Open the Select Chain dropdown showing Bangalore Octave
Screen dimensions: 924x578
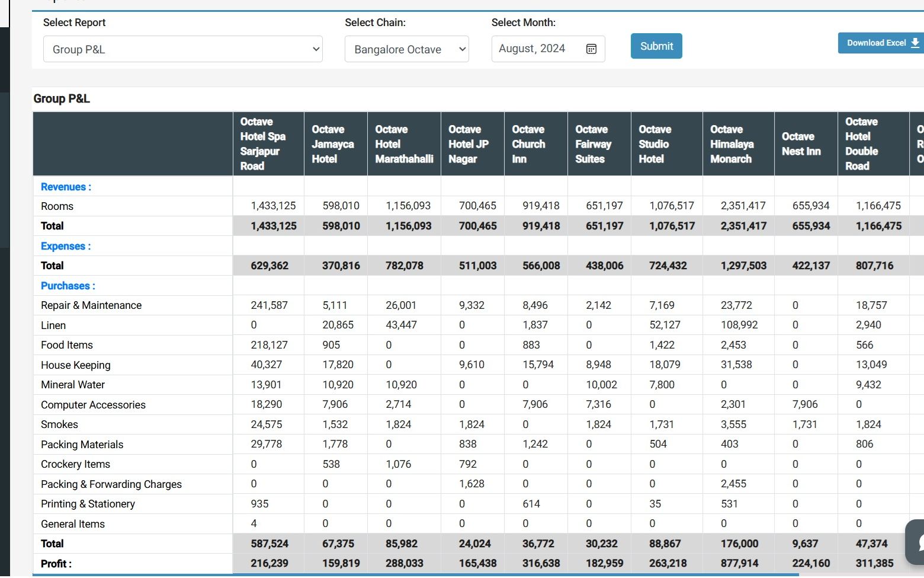click(x=406, y=49)
